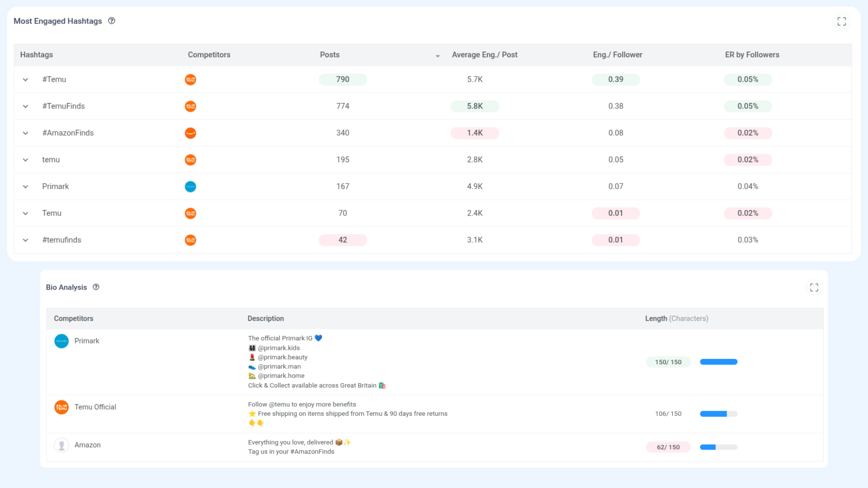Expand the #AmazonFinds hashtag row

pyautogui.click(x=26, y=133)
